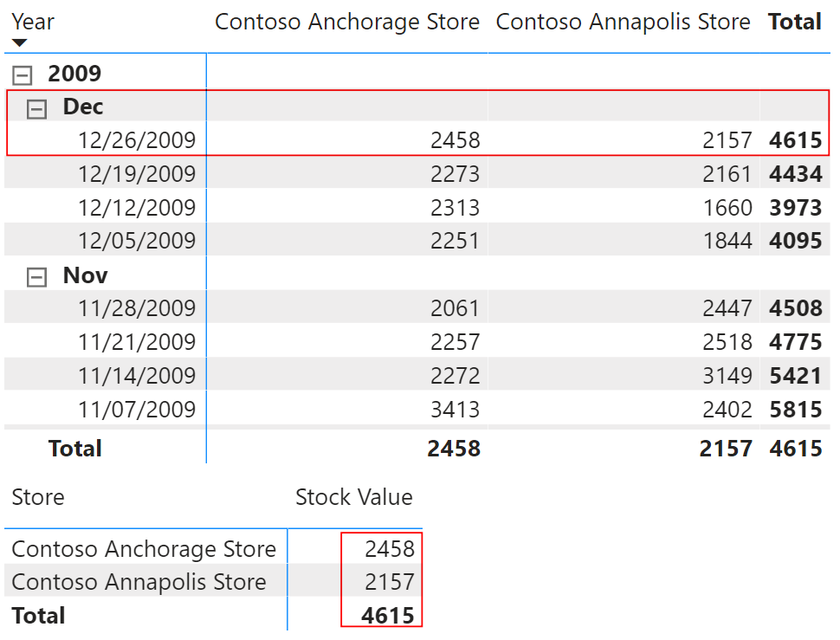Click the 5815 row total cell
Image resolution: width=840 pixels, height=640 pixels.
[796, 410]
